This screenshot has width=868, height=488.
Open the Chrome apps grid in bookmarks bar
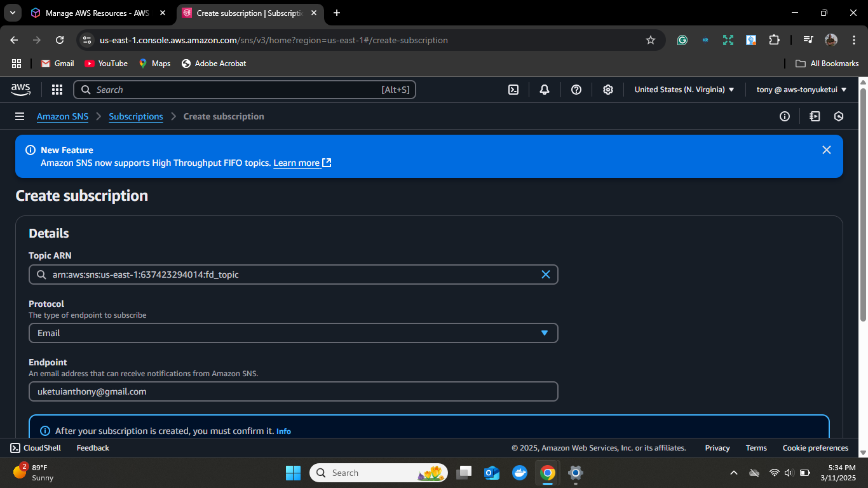click(17, 64)
